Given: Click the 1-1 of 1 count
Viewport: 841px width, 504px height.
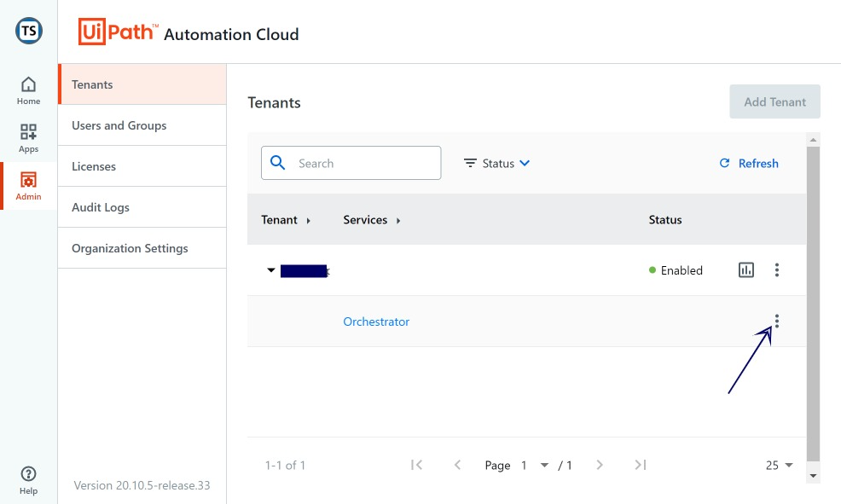Looking at the screenshot, I should pos(285,465).
